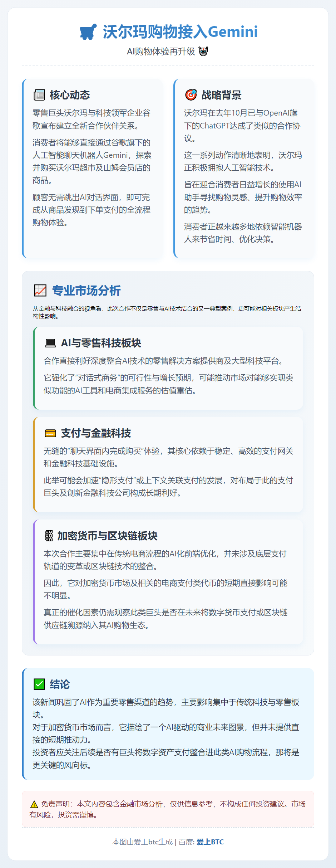This screenshot has height=868, width=336.
Task: Click the paragraph starting 沃尔玛在去年10月已与OpenAI
Action: point(242,126)
